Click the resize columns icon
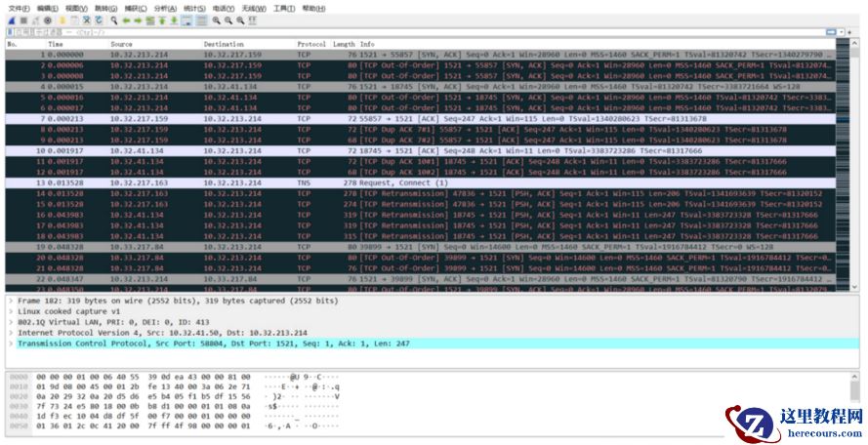Image resolution: width=868 pixels, height=445 pixels. (254, 20)
